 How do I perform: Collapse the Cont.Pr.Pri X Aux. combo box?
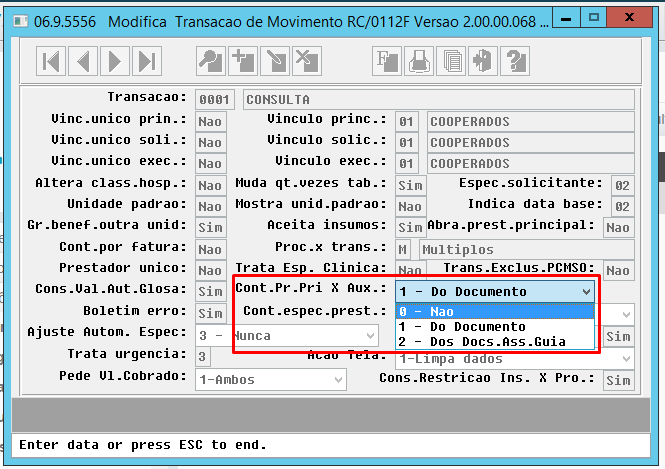click(586, 292)
